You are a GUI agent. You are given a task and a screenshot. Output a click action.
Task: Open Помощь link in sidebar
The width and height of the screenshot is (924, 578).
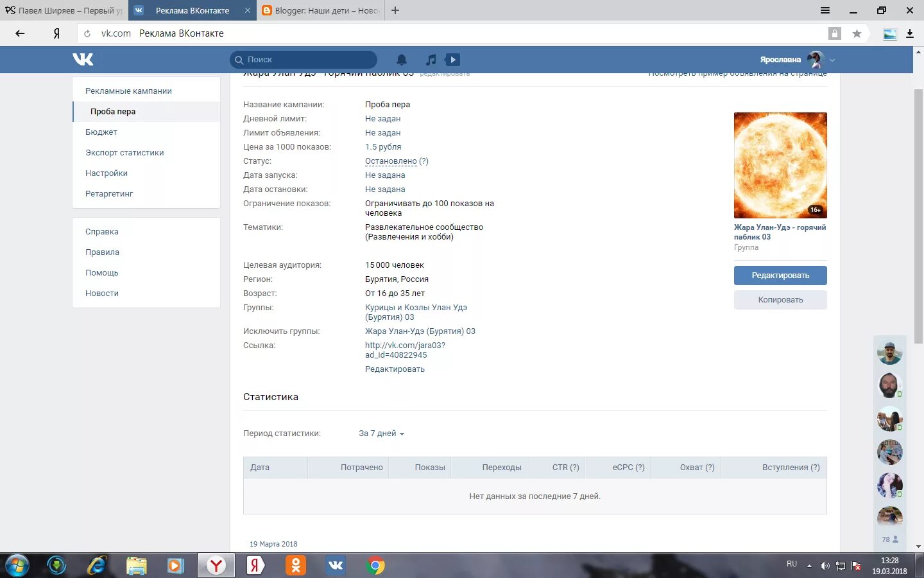(x=102, y=273)
